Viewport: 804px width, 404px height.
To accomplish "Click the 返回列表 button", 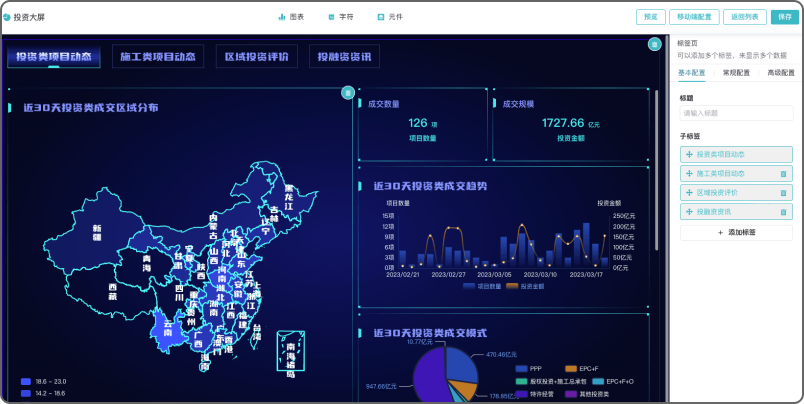I will [x=745, y=17].
